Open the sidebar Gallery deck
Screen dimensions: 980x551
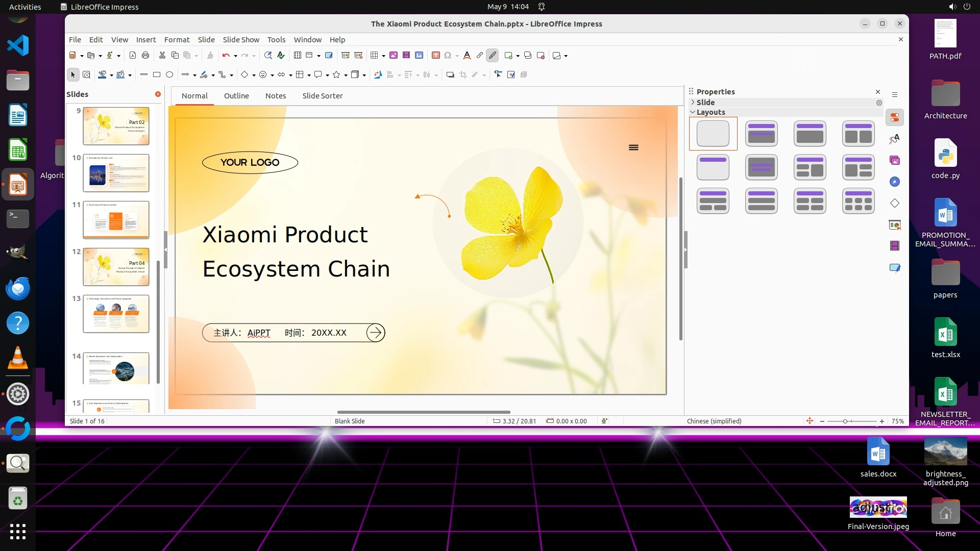[x=895, y=160]
